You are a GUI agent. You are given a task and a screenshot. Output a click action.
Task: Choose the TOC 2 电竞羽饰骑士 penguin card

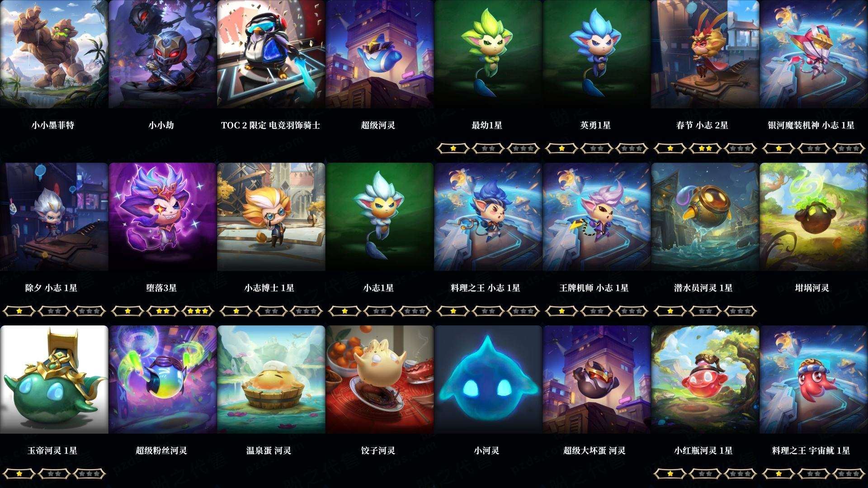(x=271, y=54)
